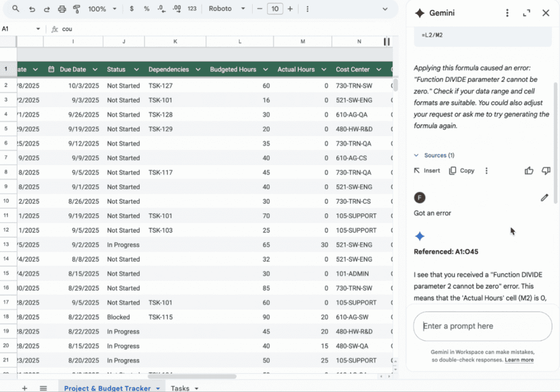Select the paint format tool
The width and height of the screenshot is (560, 392).
77,9
